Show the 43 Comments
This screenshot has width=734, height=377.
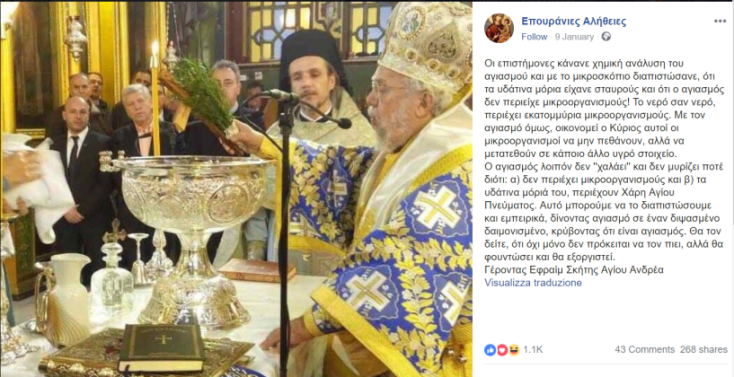[645, 349]
